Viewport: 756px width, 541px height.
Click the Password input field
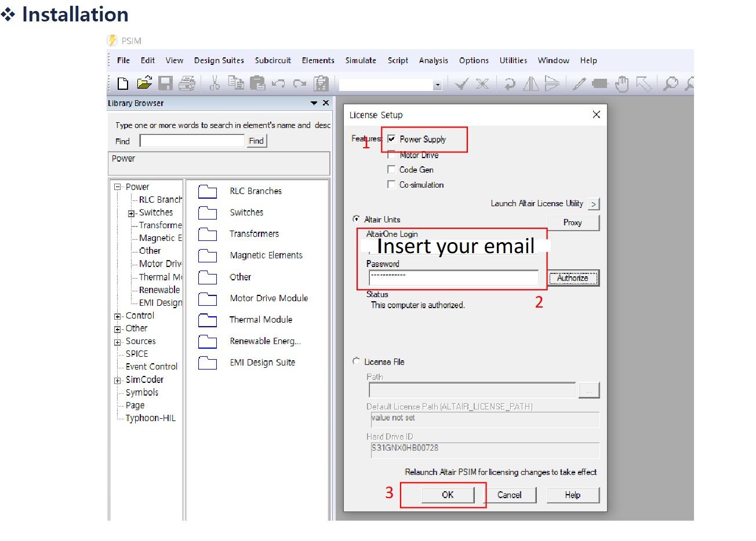point(454,278)
